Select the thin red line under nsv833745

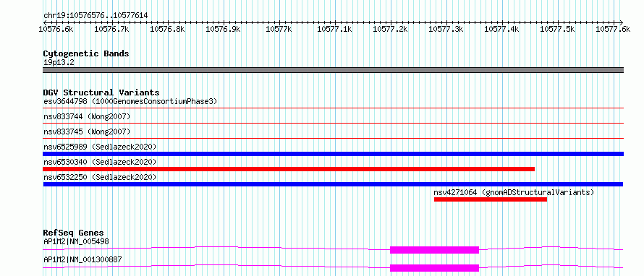[x=334, y=138]
